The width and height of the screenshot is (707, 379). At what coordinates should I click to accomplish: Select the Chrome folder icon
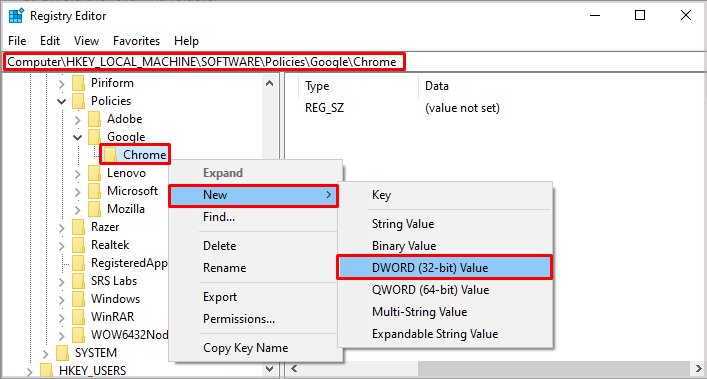point(110,155)
